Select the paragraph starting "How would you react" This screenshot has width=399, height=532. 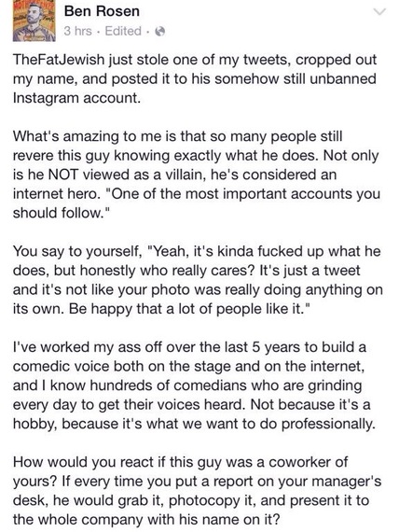pyautogui.click(x=197, y=491)
